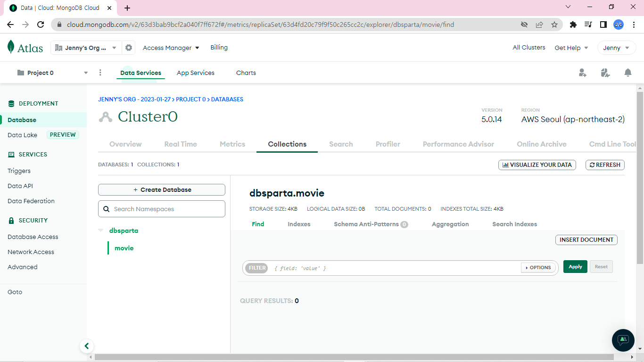Collapse the dbsparta database tree

tap(100, 230)
